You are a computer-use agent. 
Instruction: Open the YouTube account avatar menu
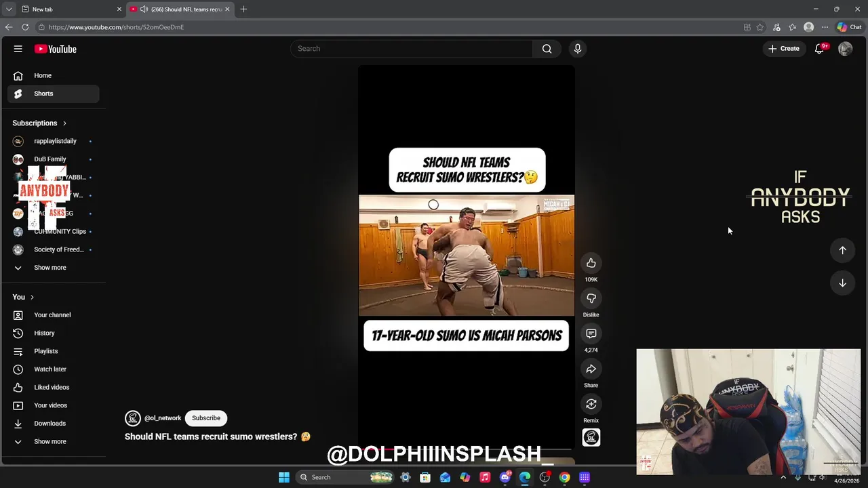(845, 49)
